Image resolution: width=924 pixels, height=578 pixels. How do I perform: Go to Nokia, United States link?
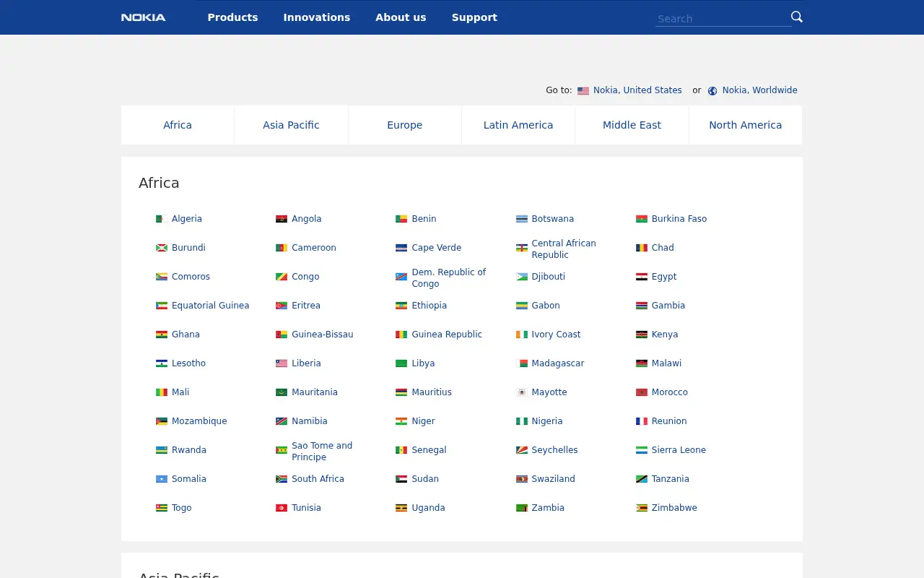pyautogui.click(x=637, y=90)
